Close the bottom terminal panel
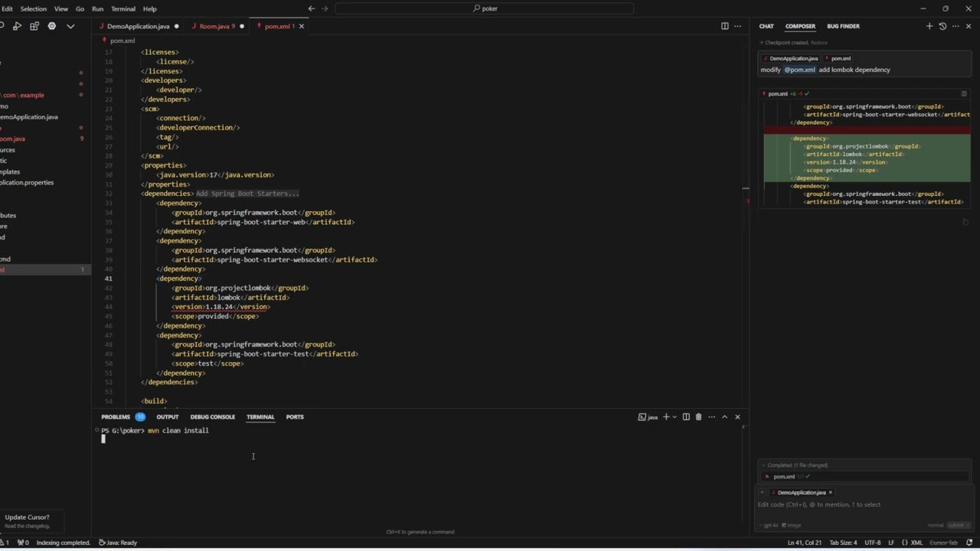The height and width of the screenshot is (551, 980). pyautogui.click(x=737, y=417)
